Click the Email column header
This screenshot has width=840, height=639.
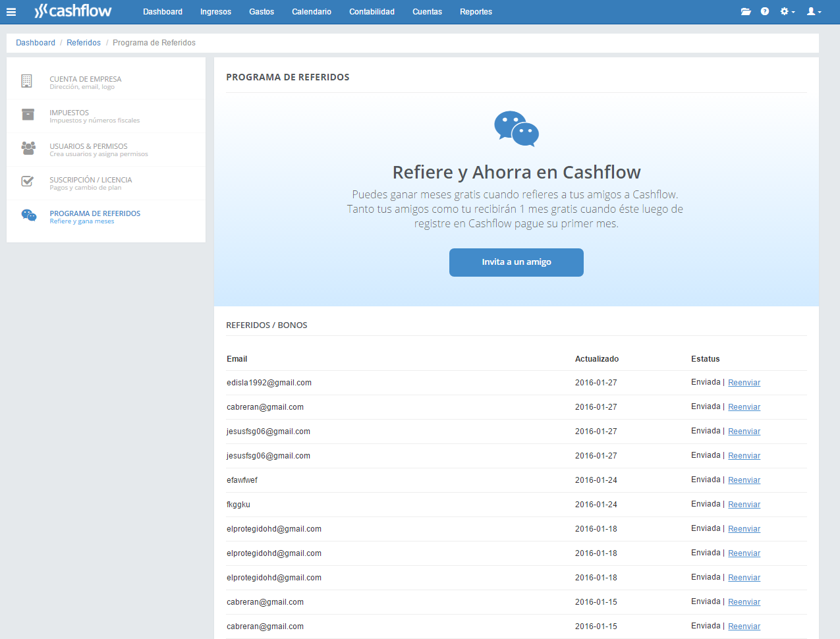(237, 359)
